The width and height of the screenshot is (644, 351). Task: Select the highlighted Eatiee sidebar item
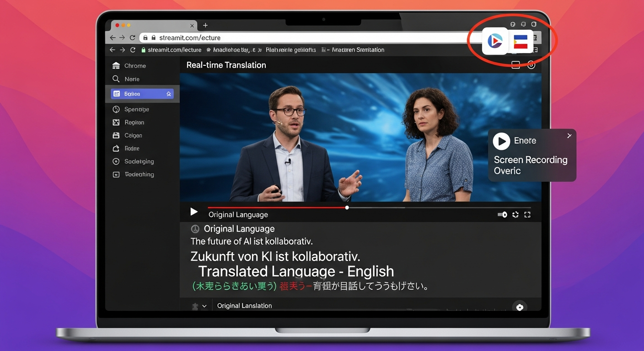coord(142,94)
